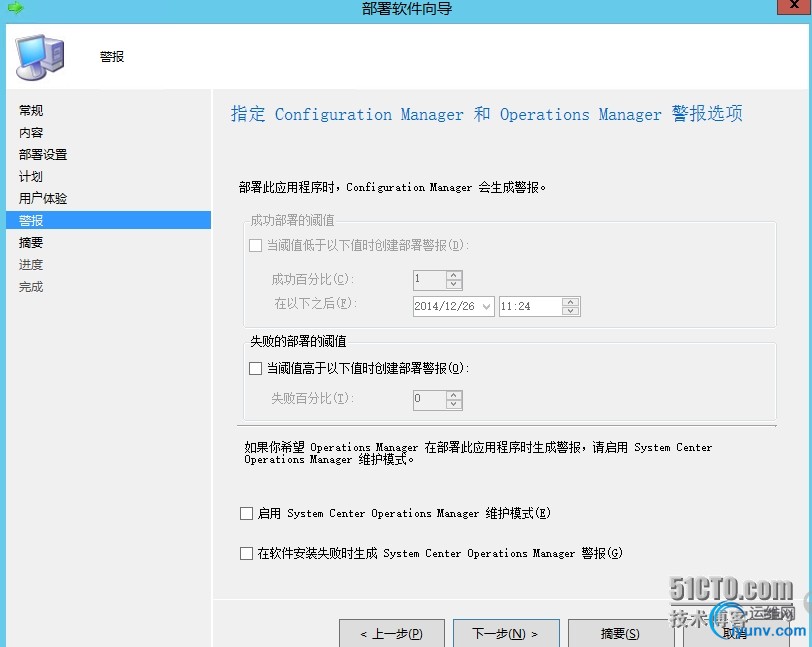
Task: Click the 成功部署的阈值 group title
Action: pos(292,221)
